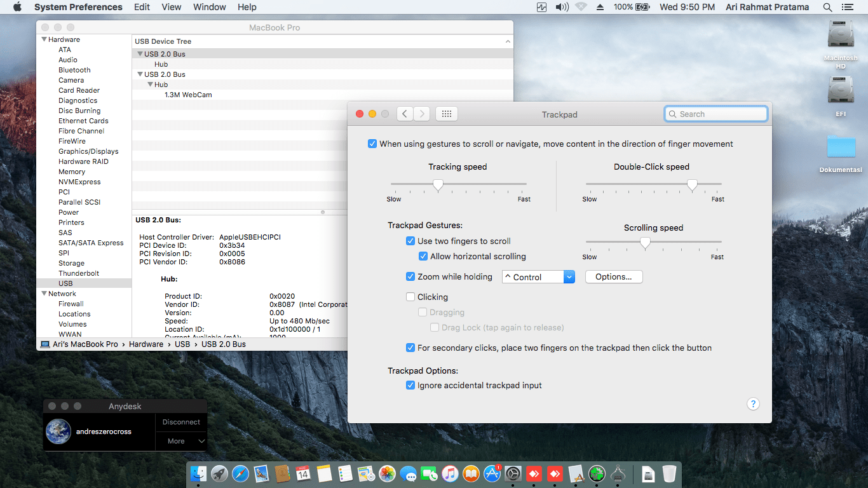Uncheck Use two fingers to scroll
The width and height of the screenshot is (868, 488).
pyautogui.click(x=410, y=241)
